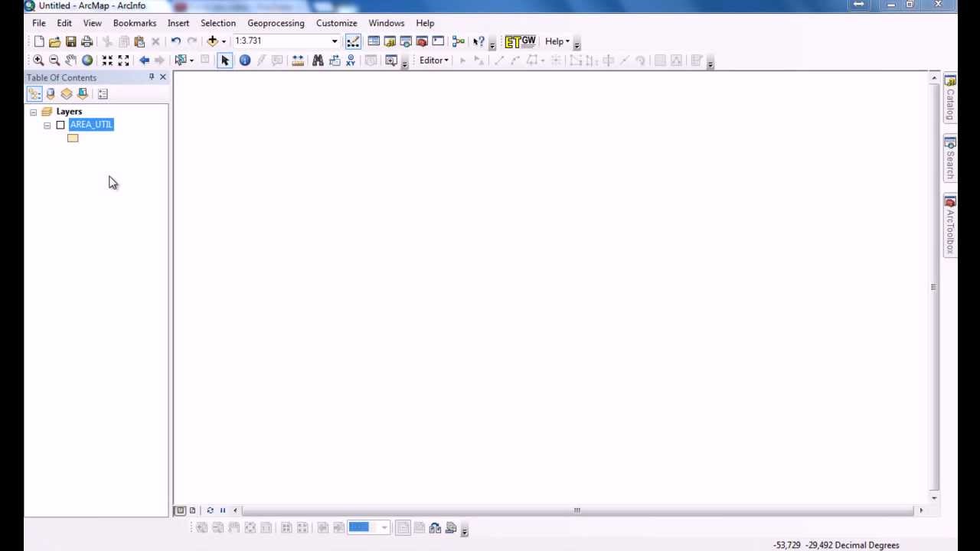Screen dimensions: 980x551
Task: Open Table Of Contents Options button
Action: 103,93
